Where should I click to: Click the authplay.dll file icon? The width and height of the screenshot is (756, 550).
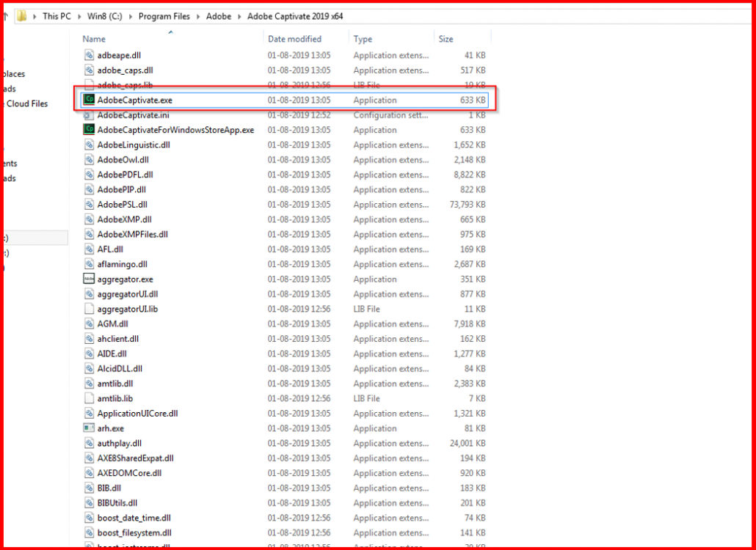[88, 443]
